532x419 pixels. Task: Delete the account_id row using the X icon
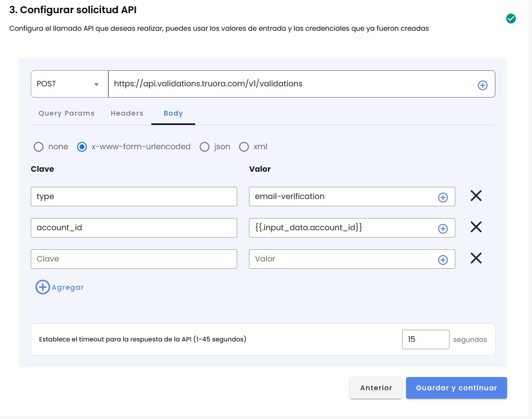pos(476,227)
